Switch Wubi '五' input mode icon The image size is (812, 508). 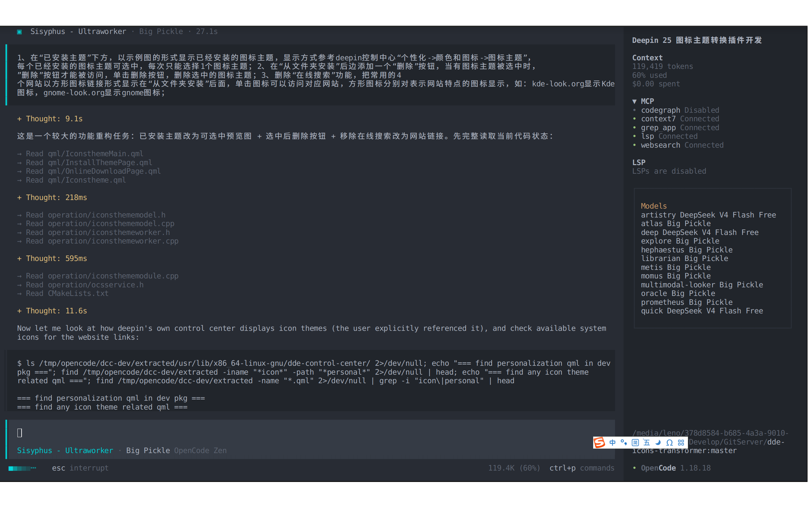(x=646, y=443)
